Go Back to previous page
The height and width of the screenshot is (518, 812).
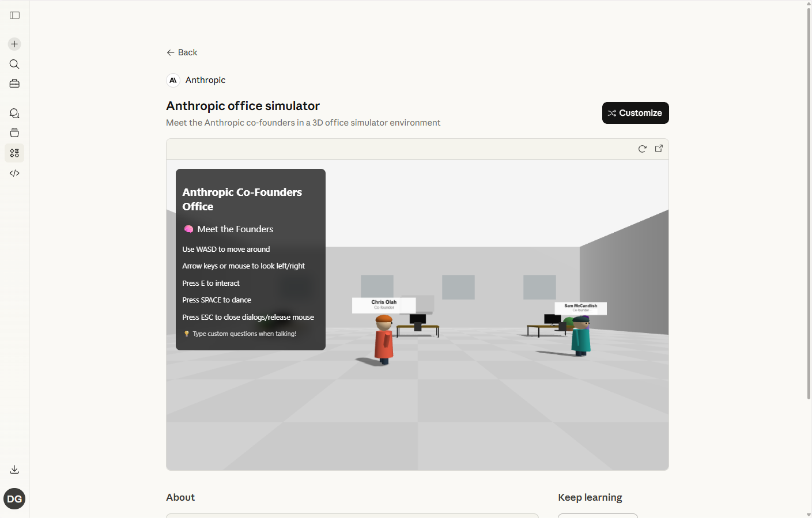182,52
